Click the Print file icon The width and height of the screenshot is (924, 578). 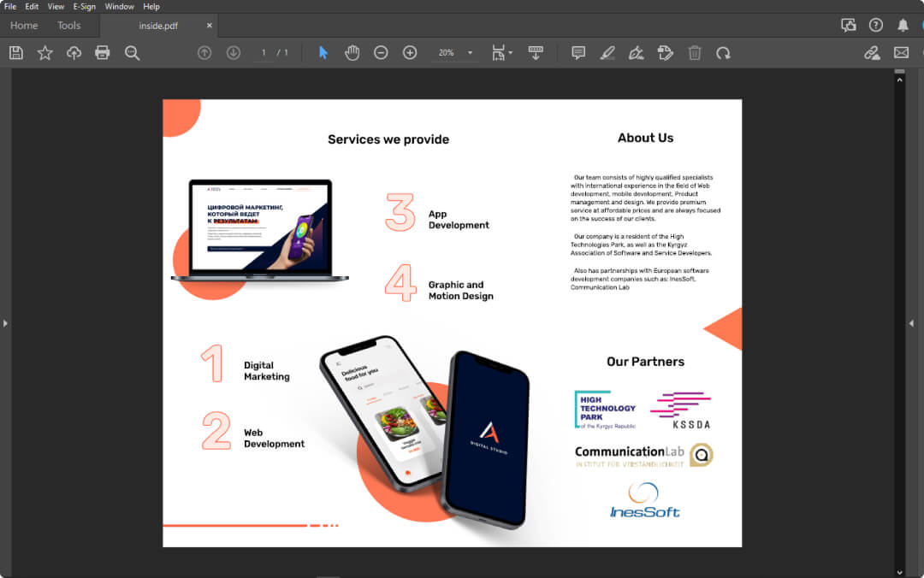coord(103,53)
